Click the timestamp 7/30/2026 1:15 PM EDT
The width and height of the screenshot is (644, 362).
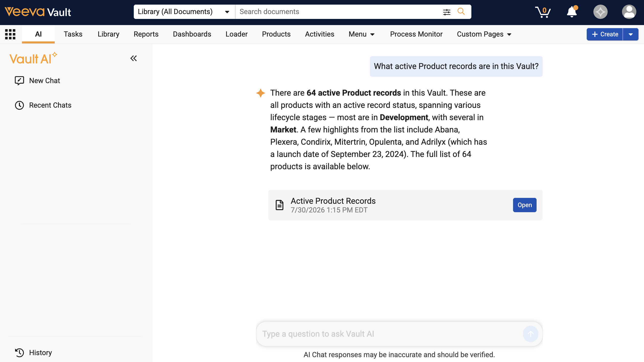pos(329,210)
